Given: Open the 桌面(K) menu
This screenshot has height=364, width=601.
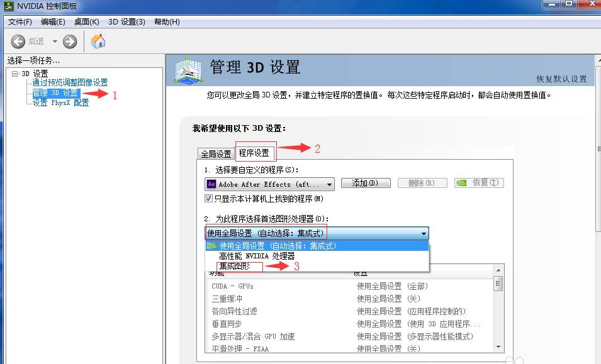Looking at the screenshot, I should 87,22.
